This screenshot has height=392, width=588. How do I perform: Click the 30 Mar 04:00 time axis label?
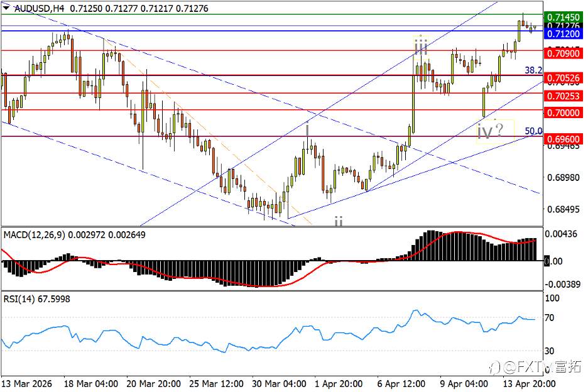click(279, 384)
